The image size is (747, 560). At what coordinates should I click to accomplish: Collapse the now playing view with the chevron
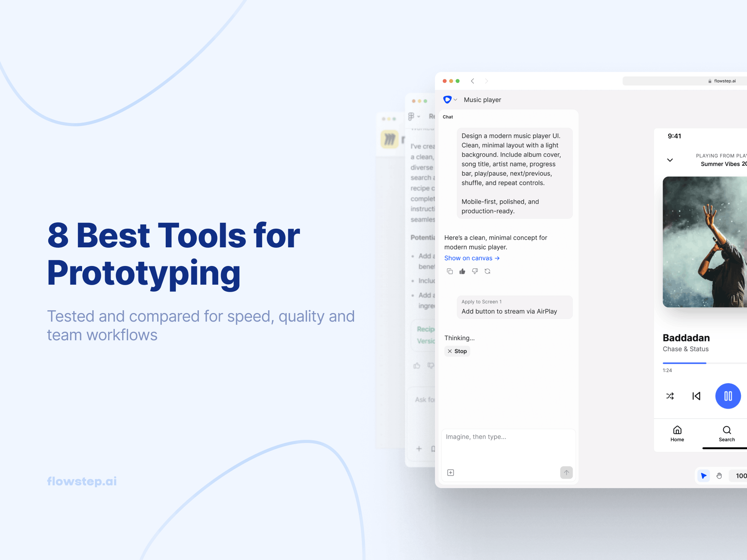click(x=670, y=160)
